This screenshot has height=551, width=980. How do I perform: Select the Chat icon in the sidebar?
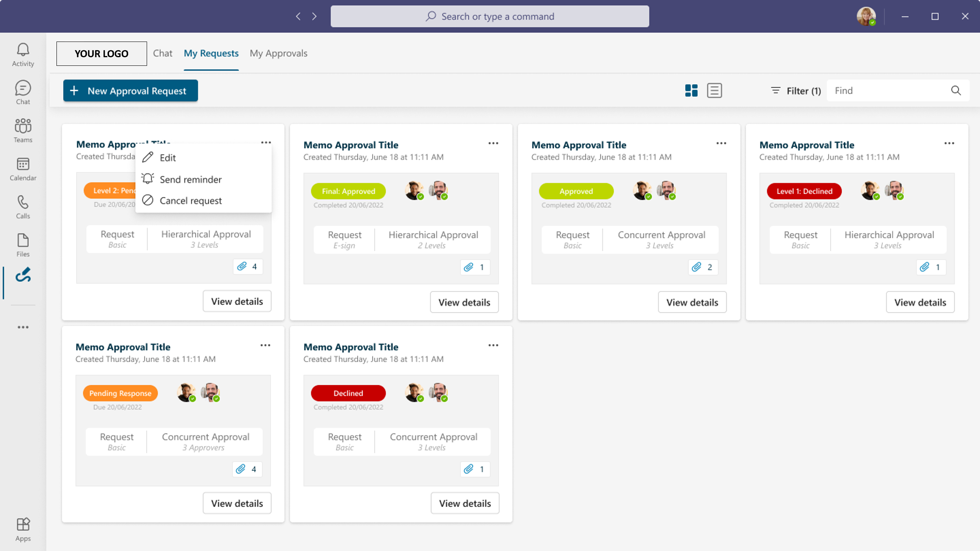click(23, 92)
